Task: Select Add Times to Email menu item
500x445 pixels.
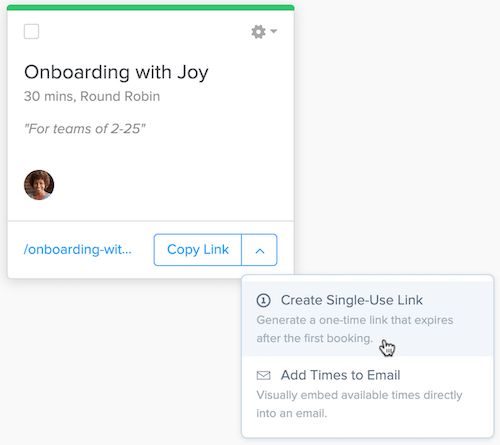Action: pos(367,394)
